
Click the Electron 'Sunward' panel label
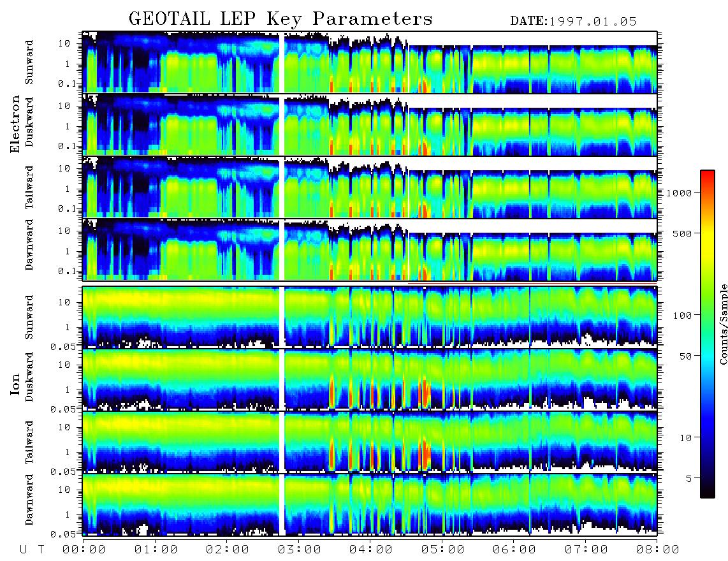(x=29, y=62)
